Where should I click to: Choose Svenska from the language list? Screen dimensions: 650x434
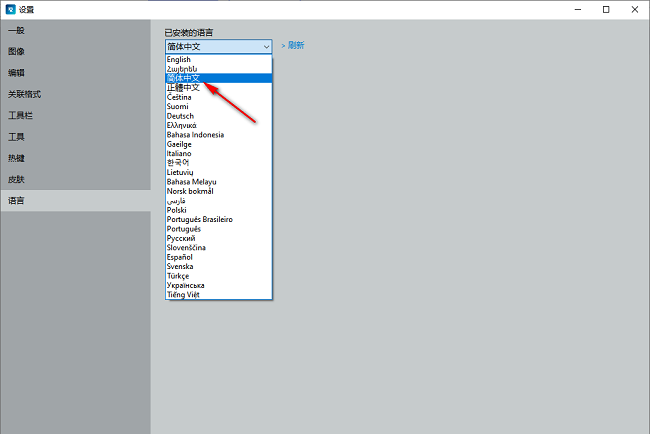coord(218,266)
